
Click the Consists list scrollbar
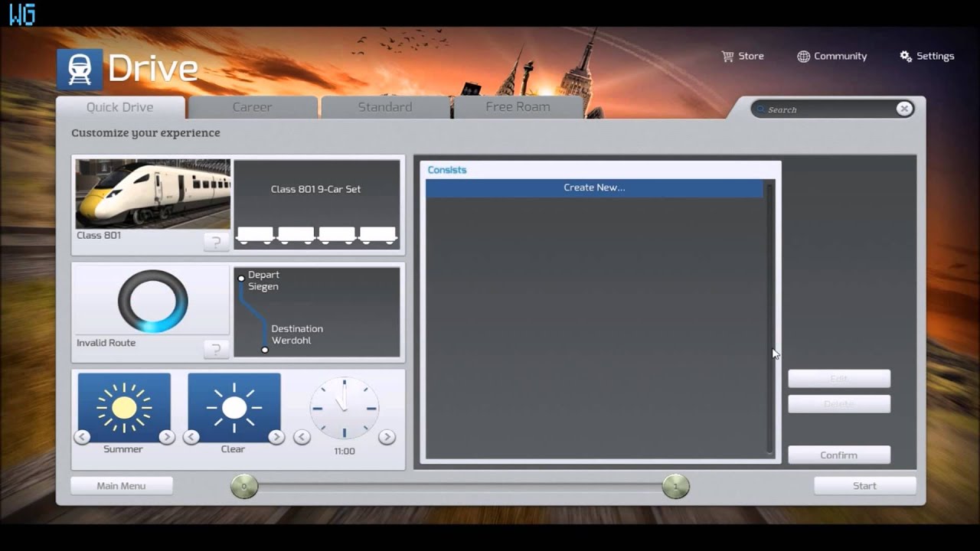point(769,318)
